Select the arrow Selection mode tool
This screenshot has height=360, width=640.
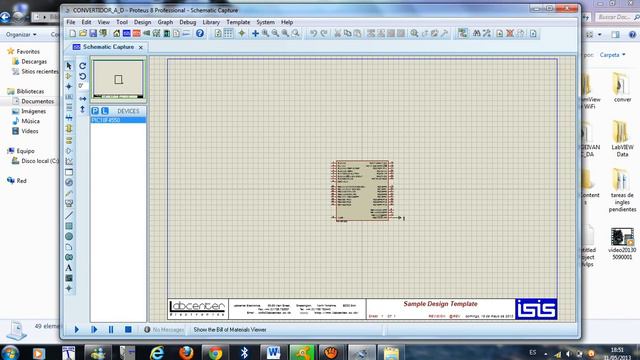[x=69, y=66]
